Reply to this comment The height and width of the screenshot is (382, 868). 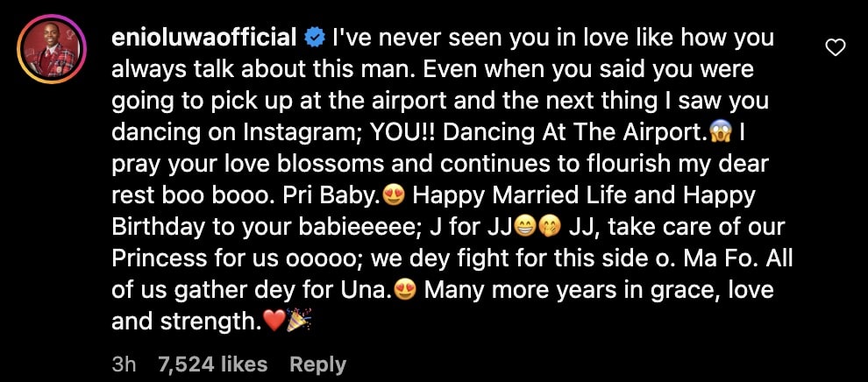pos(317,364)
